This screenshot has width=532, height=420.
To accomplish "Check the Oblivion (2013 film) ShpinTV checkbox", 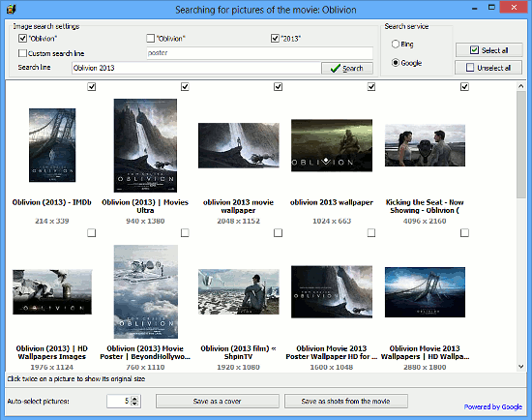I will tap(279, 232).
